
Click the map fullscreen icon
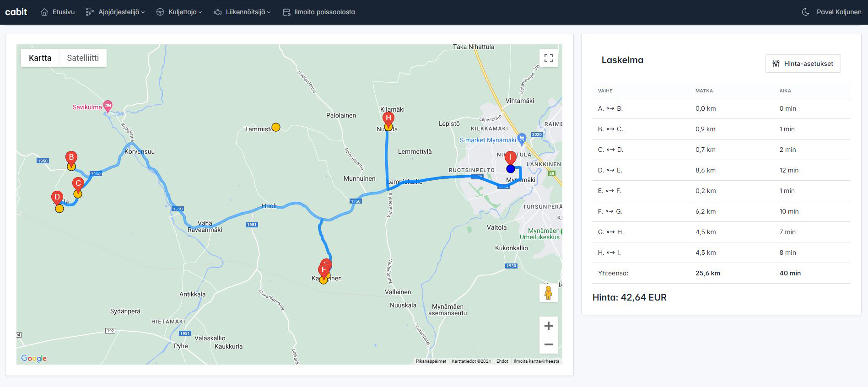coord(548,58)
